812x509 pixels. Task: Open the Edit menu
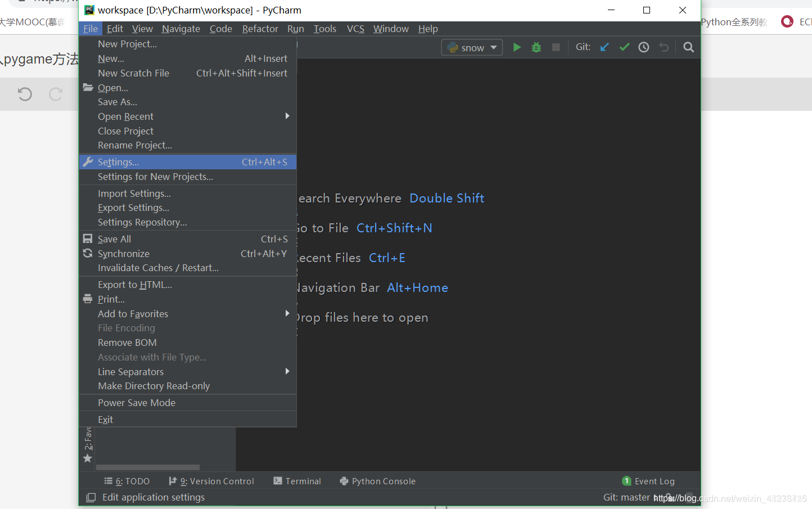(x=115, y=29)
